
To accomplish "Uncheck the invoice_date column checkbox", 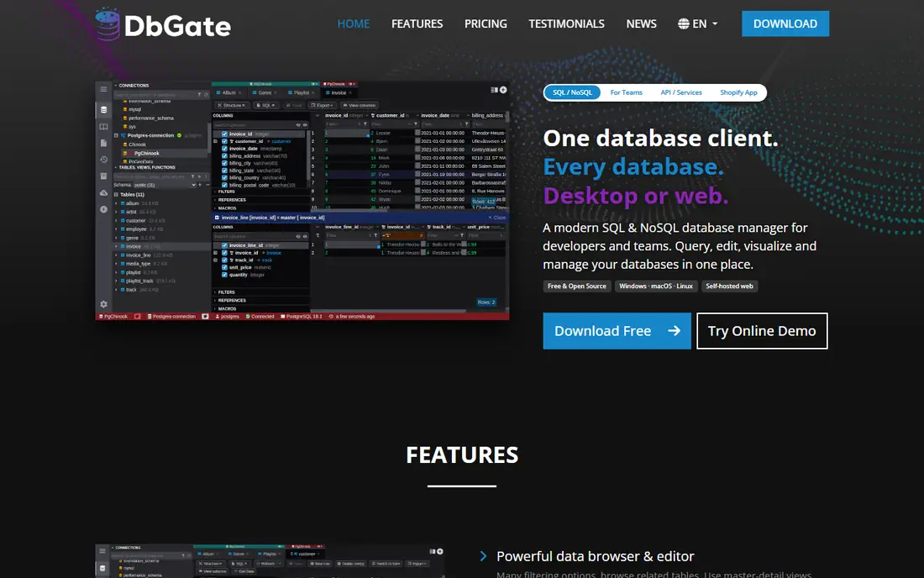I will [224, 149].
